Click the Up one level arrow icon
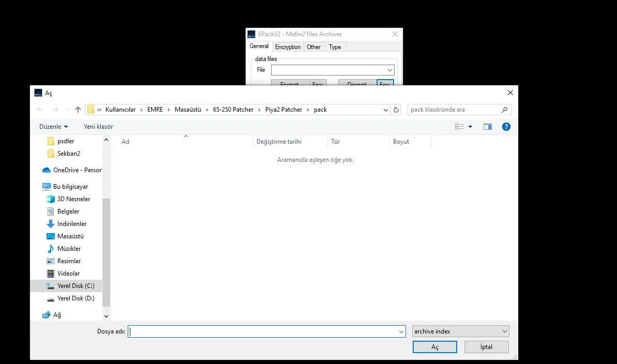This screenshot has width=617, height=364. click(x=78, y=110)
